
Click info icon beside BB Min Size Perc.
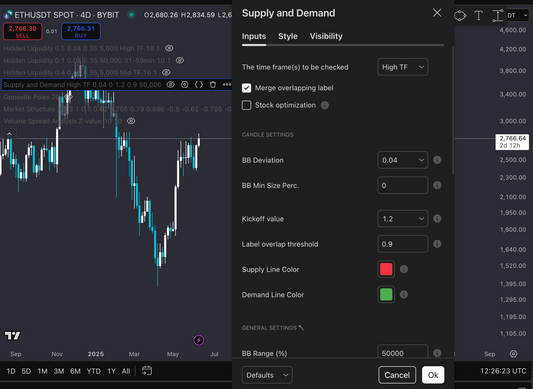tap(437, 185)
